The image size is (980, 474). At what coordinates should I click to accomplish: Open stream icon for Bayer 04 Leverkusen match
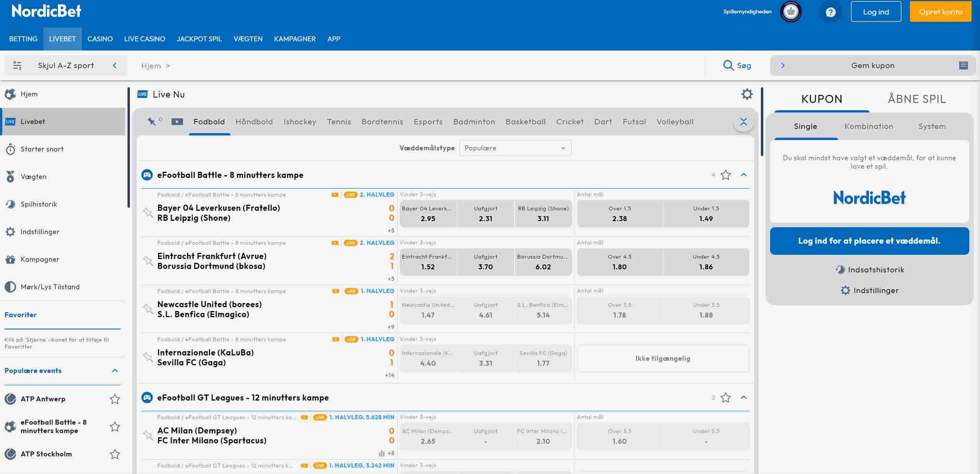point(335,195)
